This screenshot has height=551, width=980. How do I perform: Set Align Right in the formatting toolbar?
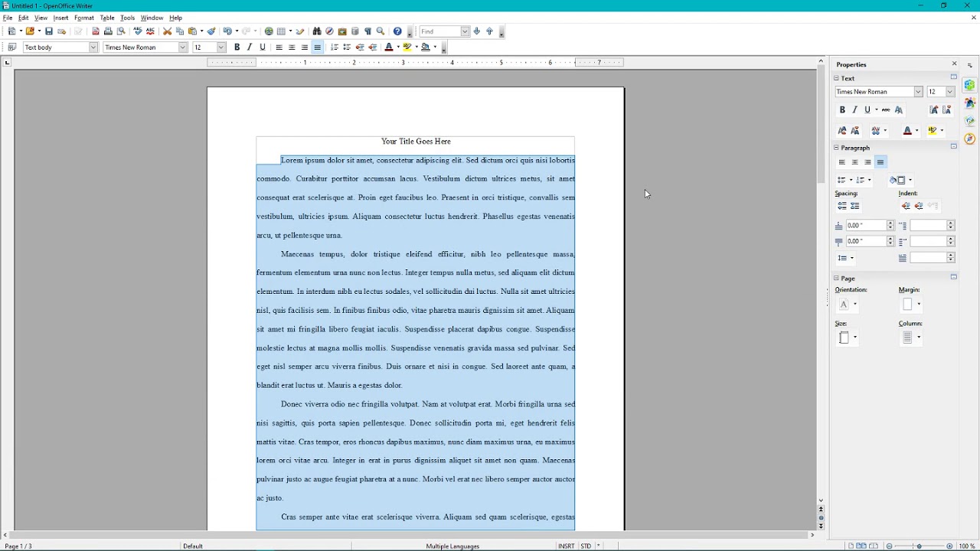(x=305, y=47)
